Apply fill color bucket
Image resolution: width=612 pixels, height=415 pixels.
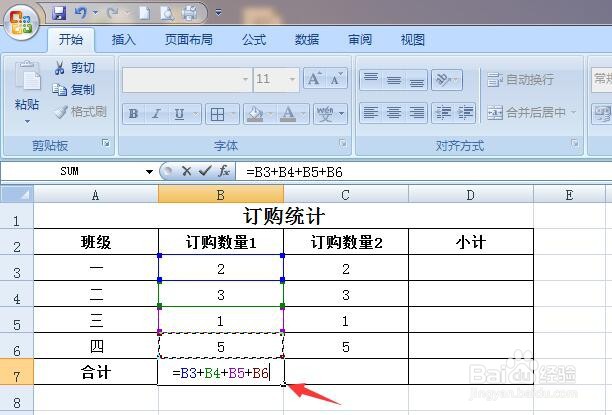point(255,114)
